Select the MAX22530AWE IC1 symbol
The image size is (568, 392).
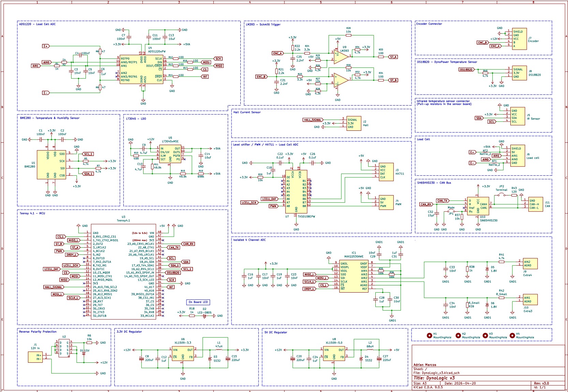[354, 276]
